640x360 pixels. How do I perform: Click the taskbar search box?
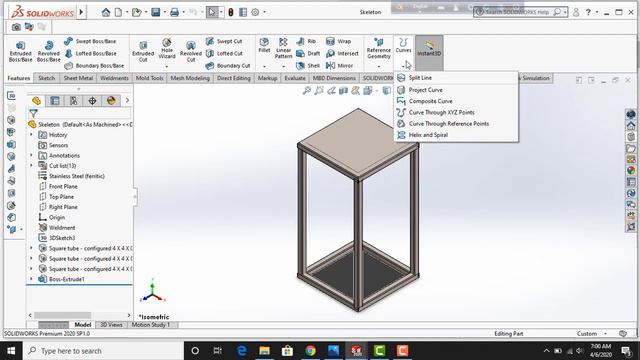103,351
